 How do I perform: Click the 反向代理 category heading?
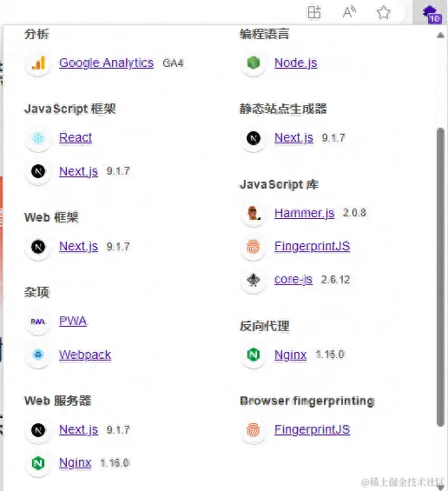pos(264,326)
